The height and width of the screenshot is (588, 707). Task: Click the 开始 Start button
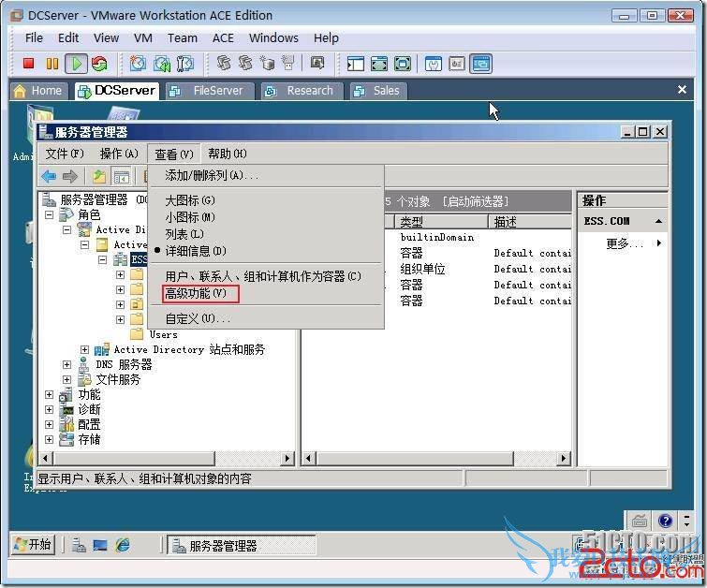point(32,545)
